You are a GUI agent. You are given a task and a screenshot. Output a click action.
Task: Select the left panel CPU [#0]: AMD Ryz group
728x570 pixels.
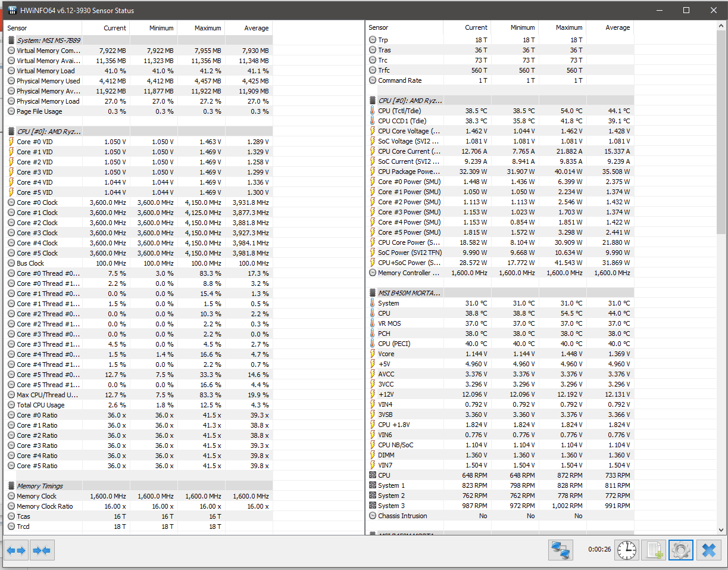coord(139,132)
